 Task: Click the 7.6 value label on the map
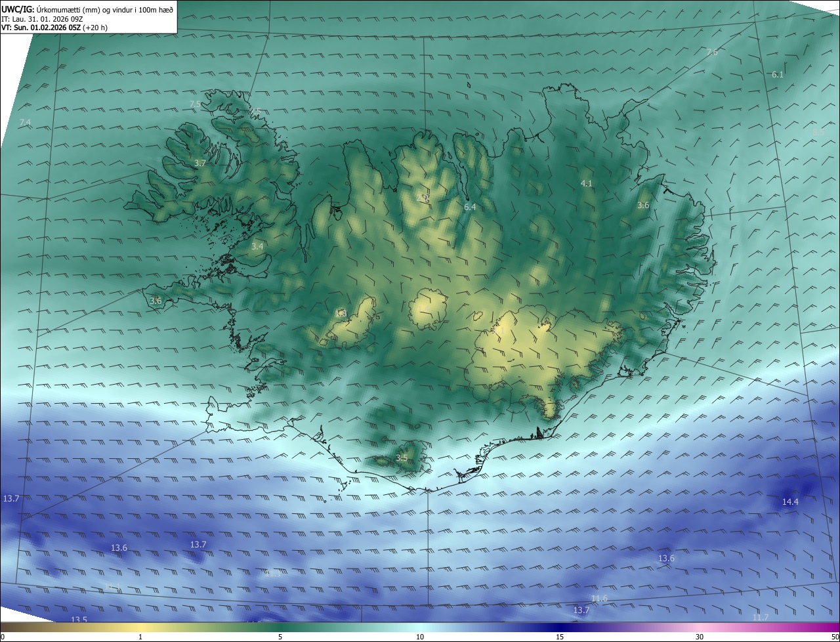tap(712, 52)
